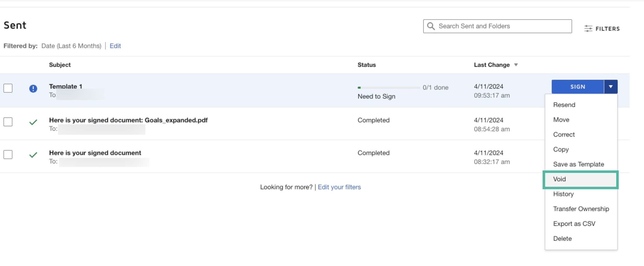Select Resend in the dropdown menu
Viewport: 644px width, 266px height.
(x=564, y=105)
